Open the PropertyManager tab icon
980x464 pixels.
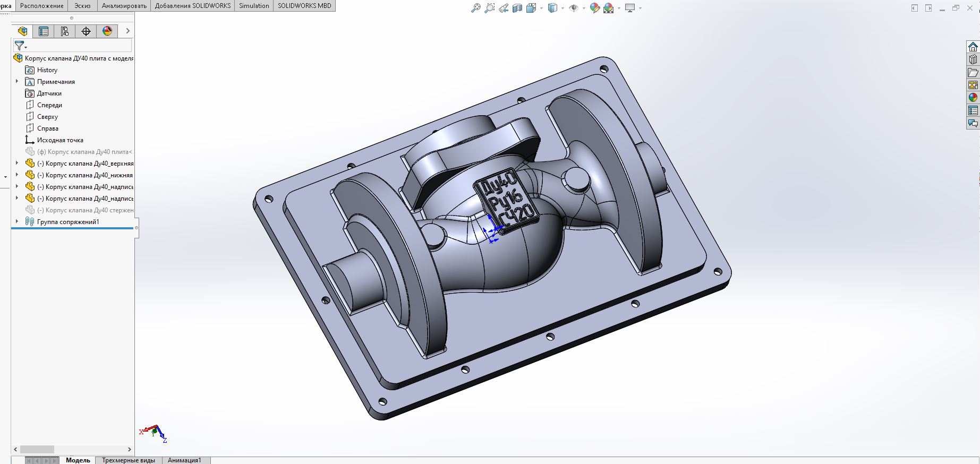(44, 31)
